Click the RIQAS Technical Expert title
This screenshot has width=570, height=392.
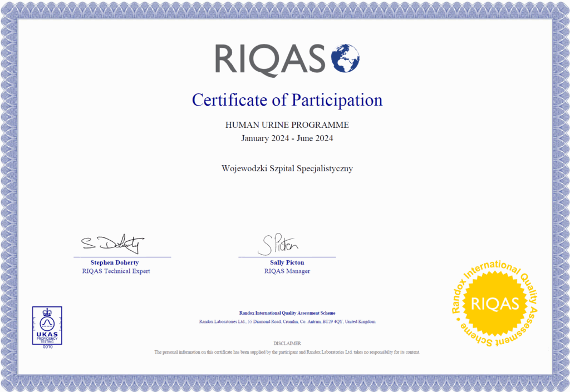coord(116,271)
